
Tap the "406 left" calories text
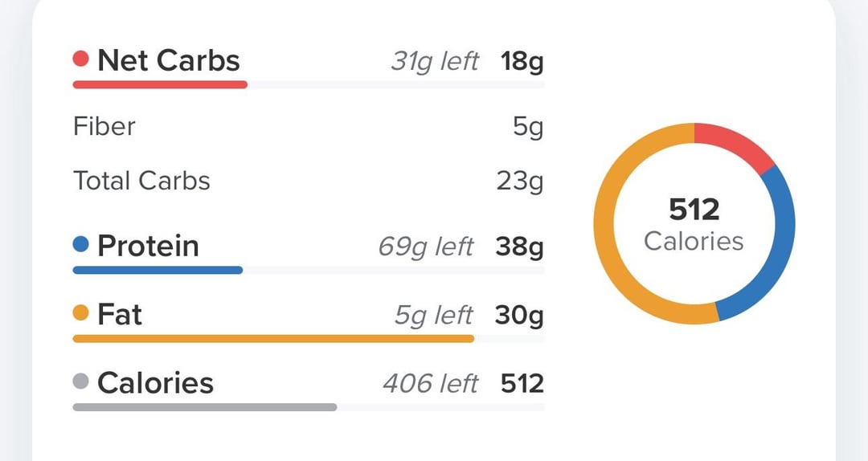click(430, 384)
